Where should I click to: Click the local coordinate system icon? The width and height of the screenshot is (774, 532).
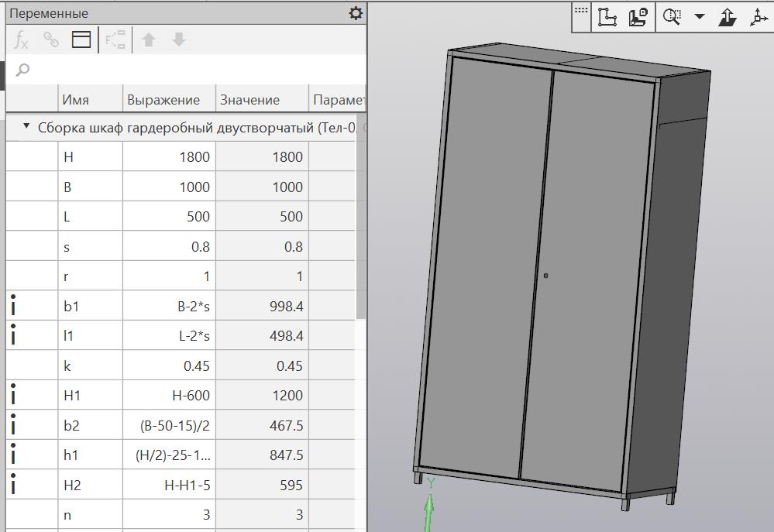click(x=607, y=17)
